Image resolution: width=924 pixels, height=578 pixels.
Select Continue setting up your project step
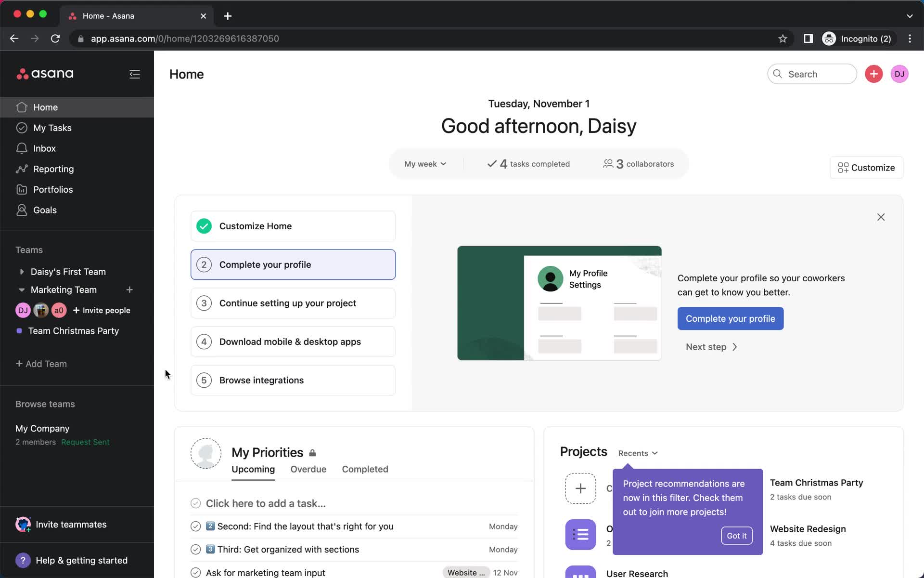tap(293, 303)
